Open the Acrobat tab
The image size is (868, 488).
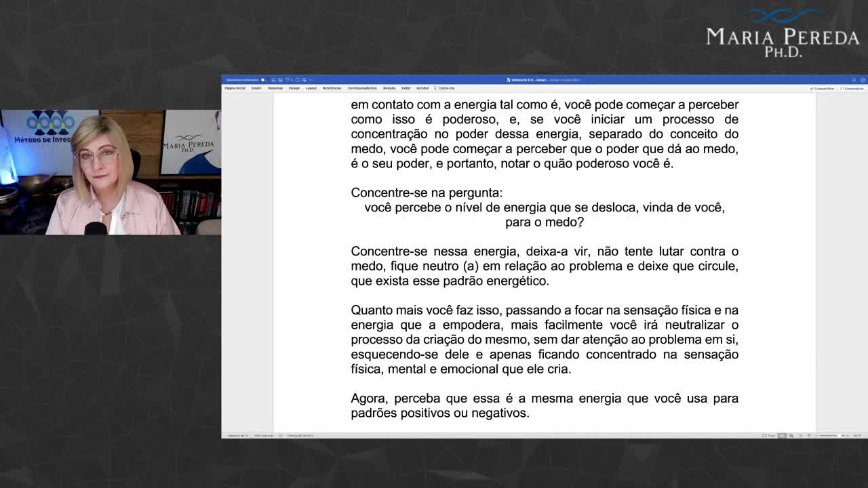(422, 88)
